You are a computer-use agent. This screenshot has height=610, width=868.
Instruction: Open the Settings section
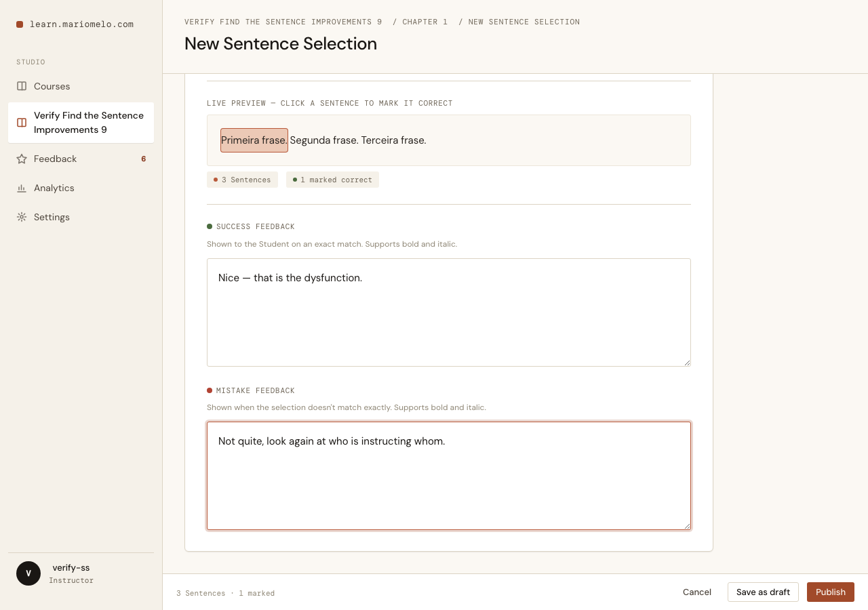[81, 217]
